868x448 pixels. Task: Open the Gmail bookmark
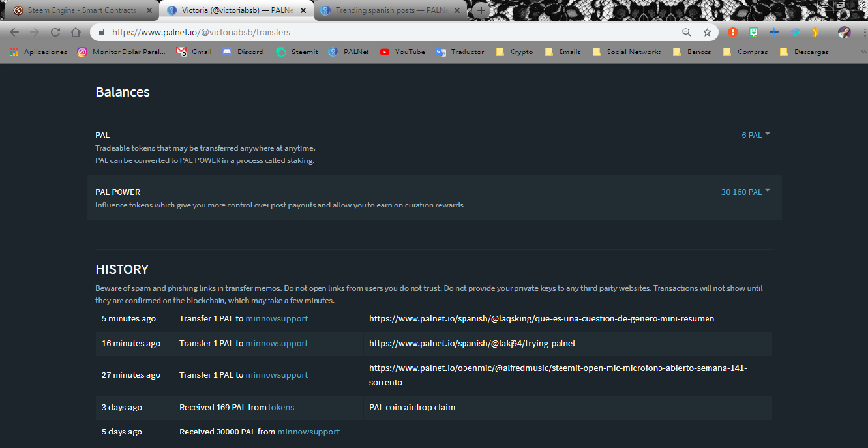[194, 52]
